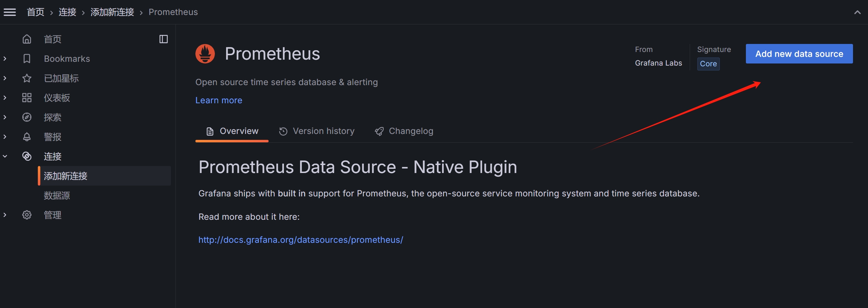Click the Overview document icon

(210, 131)
